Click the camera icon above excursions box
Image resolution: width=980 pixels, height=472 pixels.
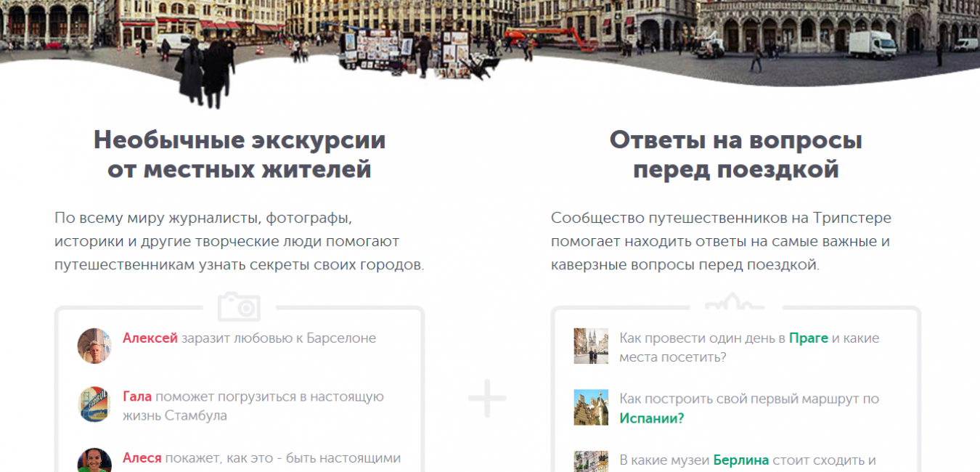pos(239,306)
